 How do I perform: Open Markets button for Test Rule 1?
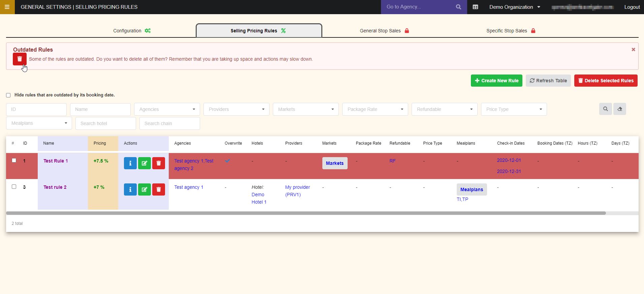[335, 163]
